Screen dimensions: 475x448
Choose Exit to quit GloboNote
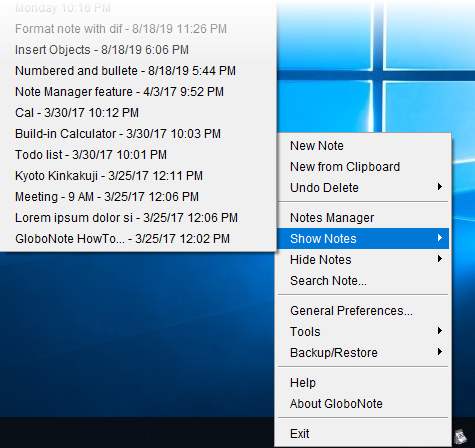coord(363,434)
